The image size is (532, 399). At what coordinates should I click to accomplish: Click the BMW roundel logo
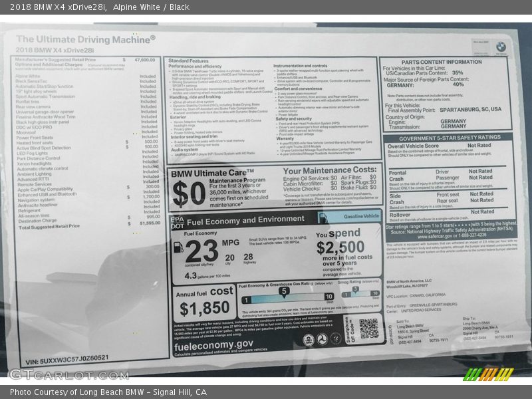coord(500,46)
